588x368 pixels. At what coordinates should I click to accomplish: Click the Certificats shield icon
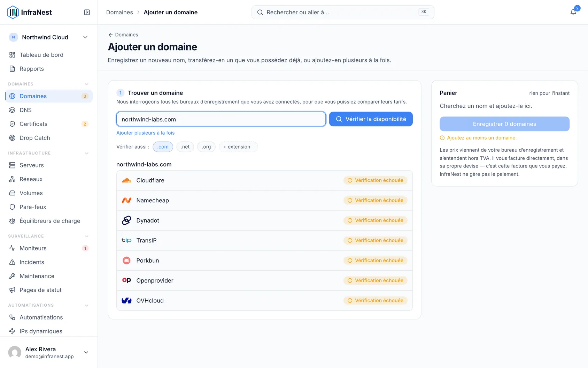12,124
